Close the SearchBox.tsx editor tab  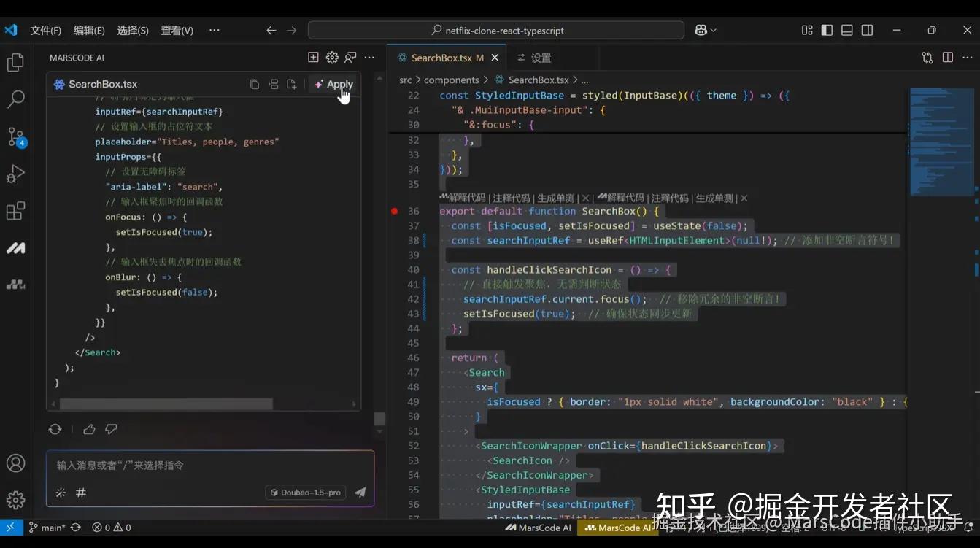pos(495,58)
